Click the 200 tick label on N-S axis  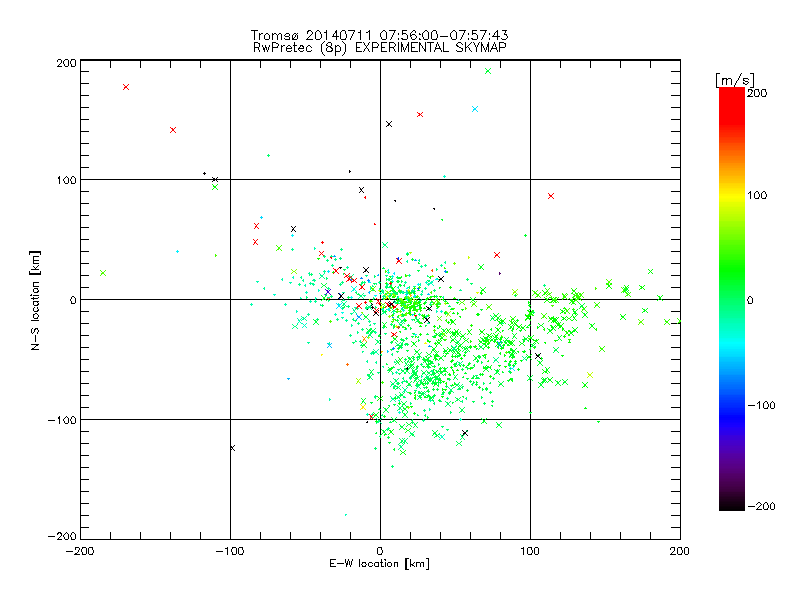(66, 63)
